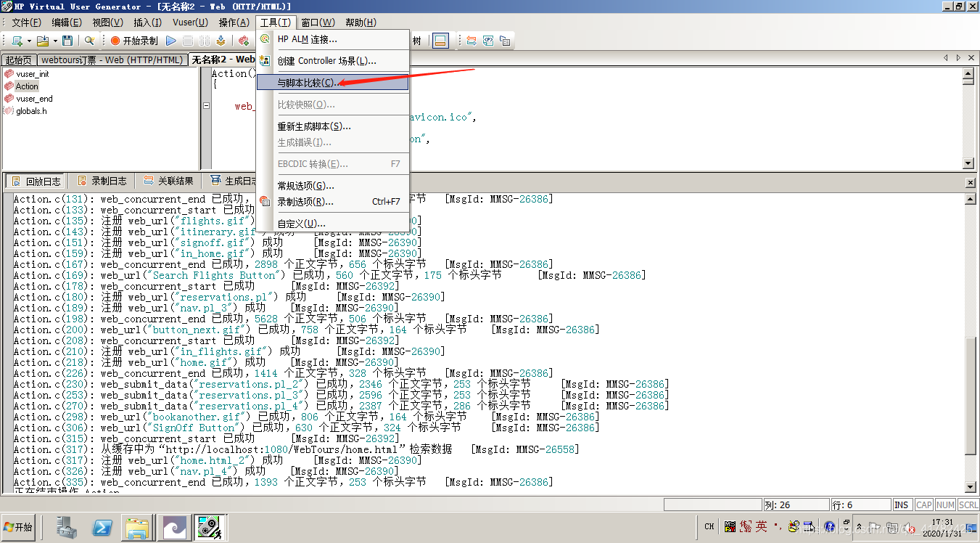Screen dimensions: 980x543
Task: Select Action in the script tree
Action: 27,86
